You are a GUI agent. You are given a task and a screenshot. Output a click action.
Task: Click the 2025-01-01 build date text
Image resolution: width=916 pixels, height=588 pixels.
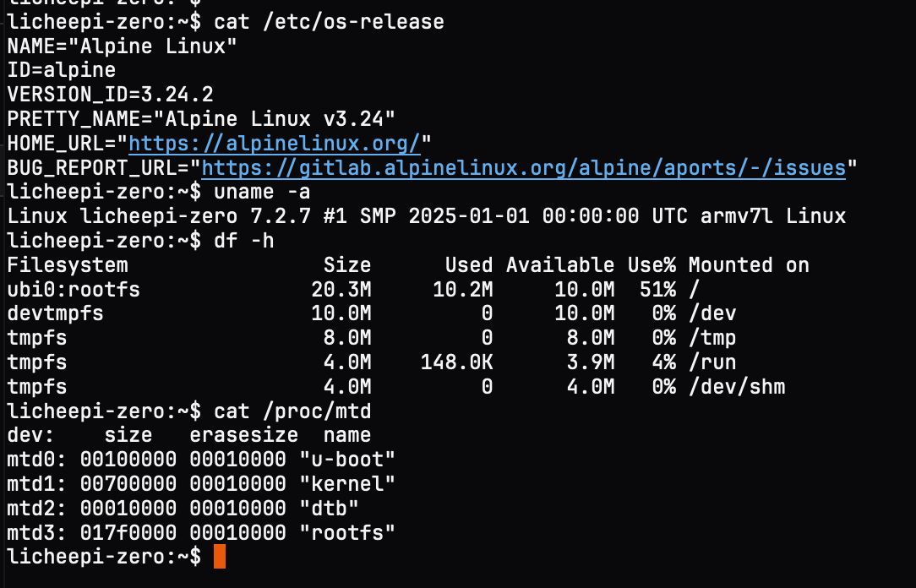click(469, 216)
